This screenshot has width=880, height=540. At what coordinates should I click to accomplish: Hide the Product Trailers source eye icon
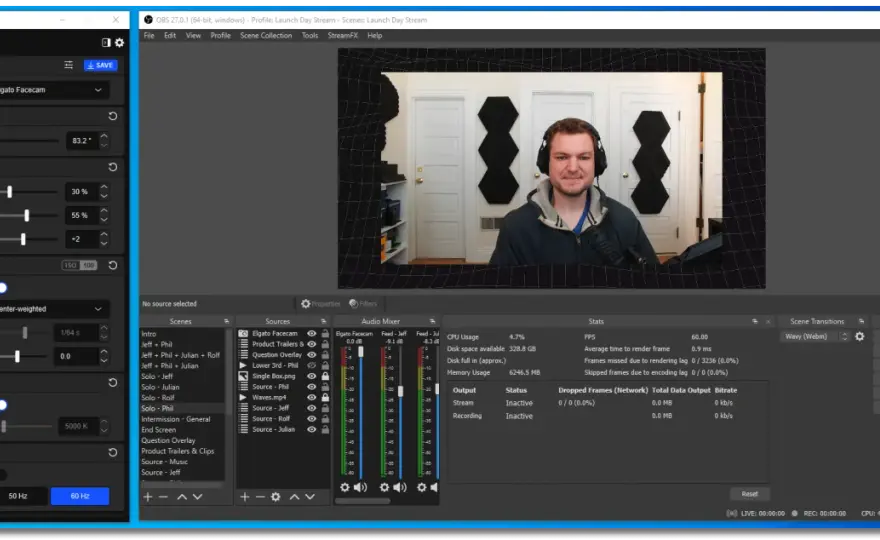pyautogui.click(x=311, y=344)
